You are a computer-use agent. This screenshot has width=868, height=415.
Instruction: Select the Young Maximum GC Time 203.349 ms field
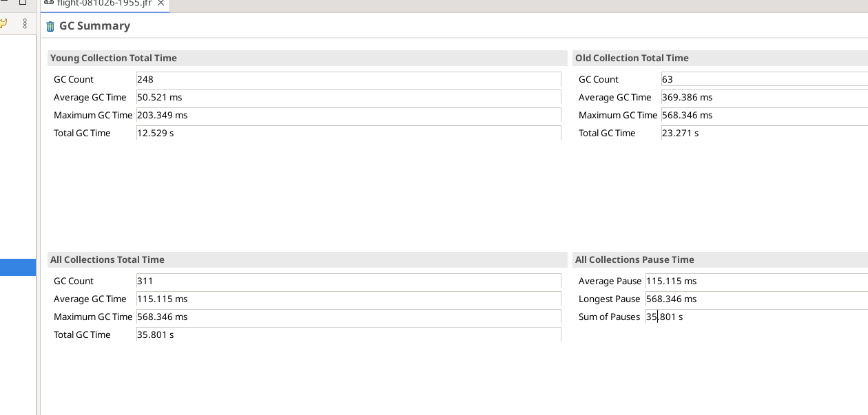pyautogui.click(x=349, y=115)
